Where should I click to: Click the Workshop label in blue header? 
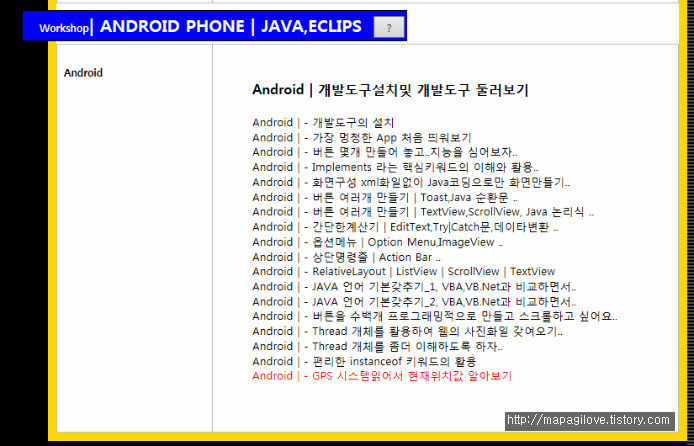[64, 28]
